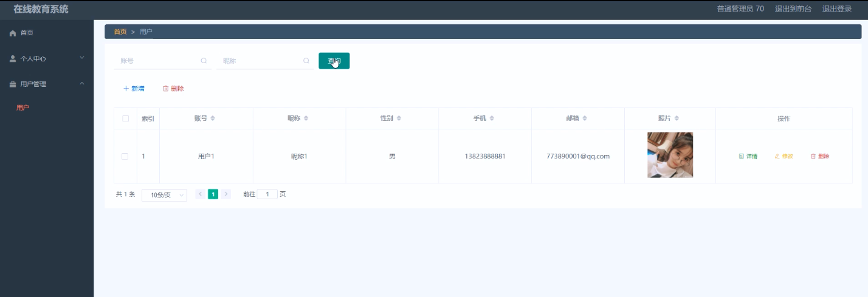The width and height of the screenshot is (868, 297).
Task: Sort by 邮箱 column sort arrows
Action: [585, 118]
